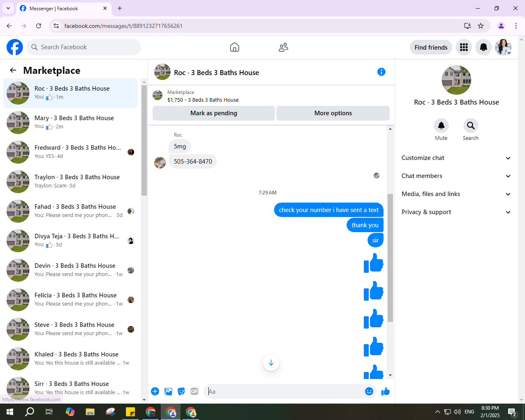Click Find friends button
This screenshot has width=525, height=420.
tap(431, 47)
